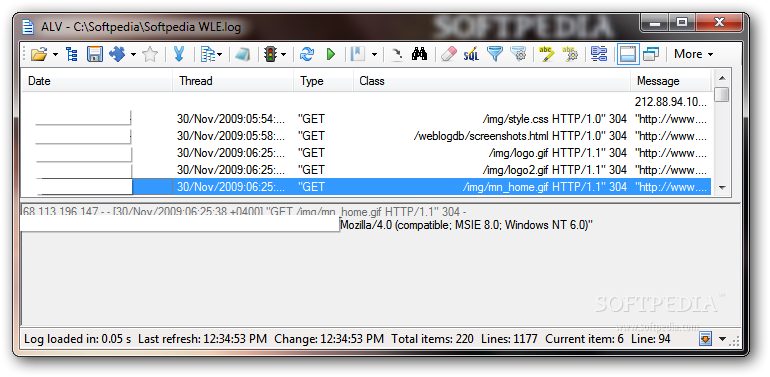Select the /img/logo2.gif log row
The image size is (770, 377).
pos(367,170)
